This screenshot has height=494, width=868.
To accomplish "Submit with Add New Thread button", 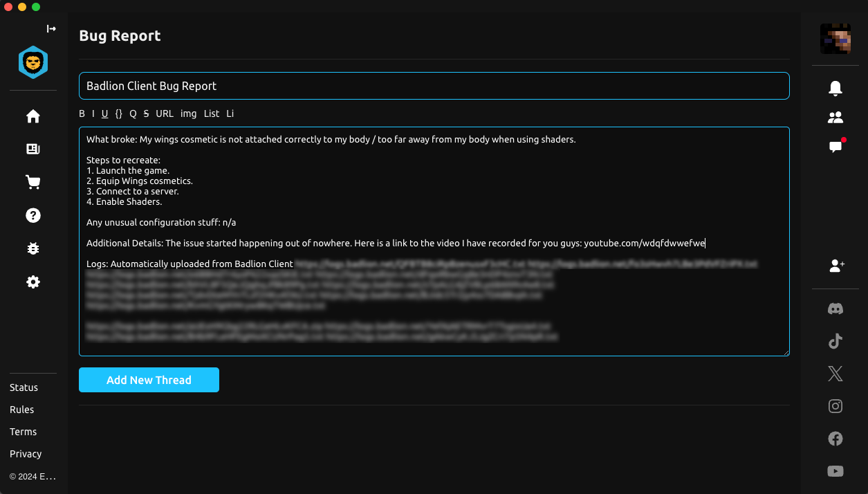I will (x=149, y=380).
